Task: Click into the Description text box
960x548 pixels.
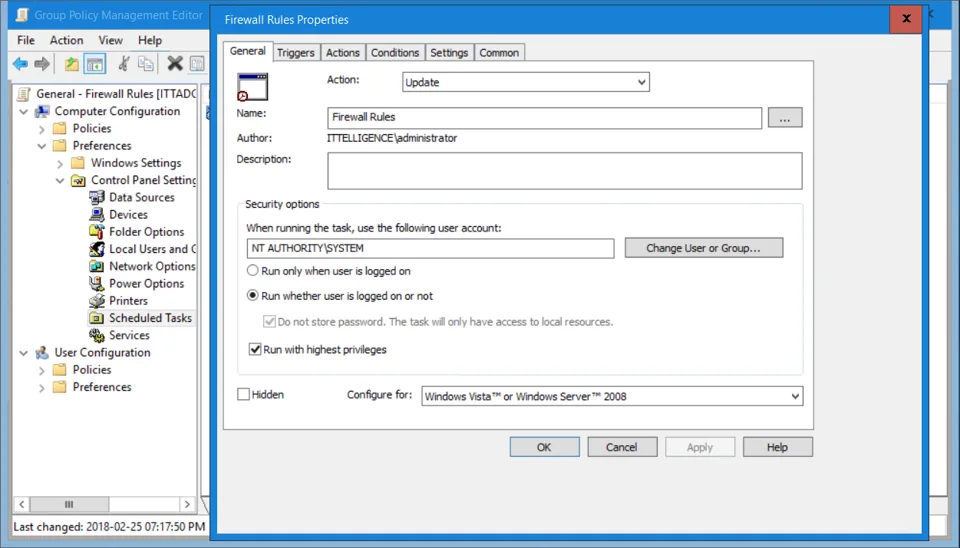Action: [564, 171]
